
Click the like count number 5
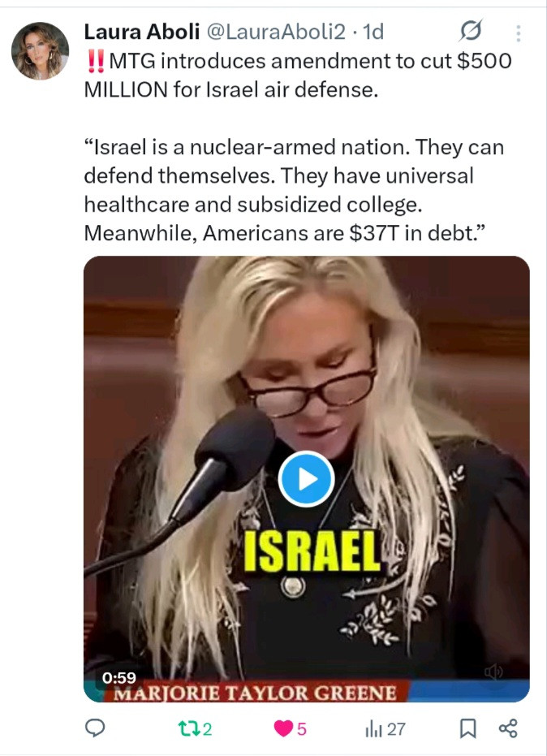302,729
